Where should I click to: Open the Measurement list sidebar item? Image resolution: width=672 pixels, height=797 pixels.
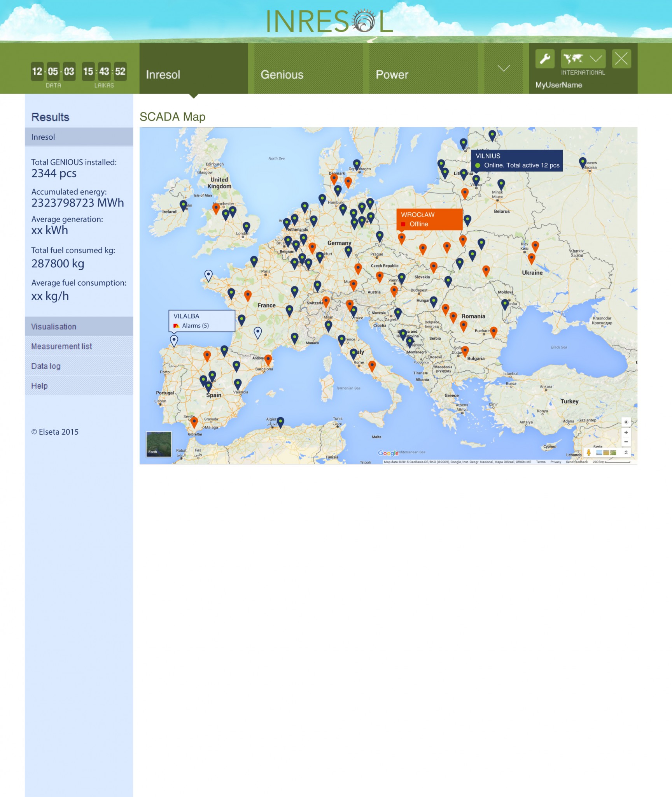[61, 346]
